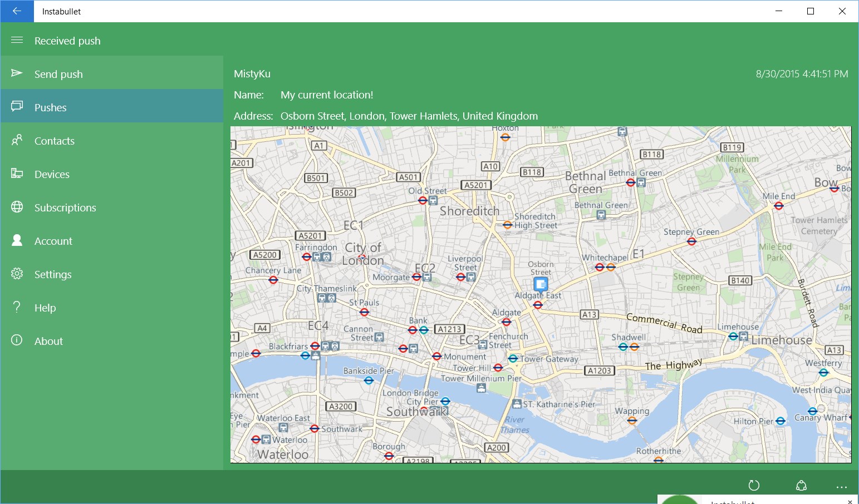This screenshot has width=859, height=504.
Task: Open Account using the person icon
Action: tap(17, 240)
